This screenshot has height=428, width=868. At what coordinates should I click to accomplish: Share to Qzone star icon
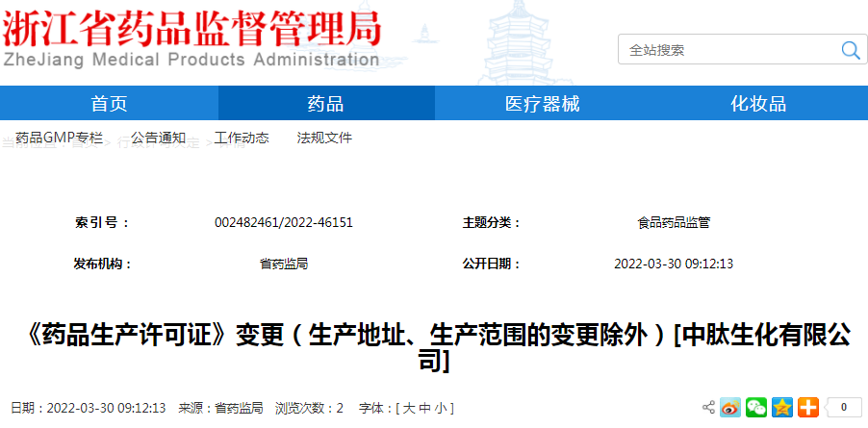click(782, 408)
